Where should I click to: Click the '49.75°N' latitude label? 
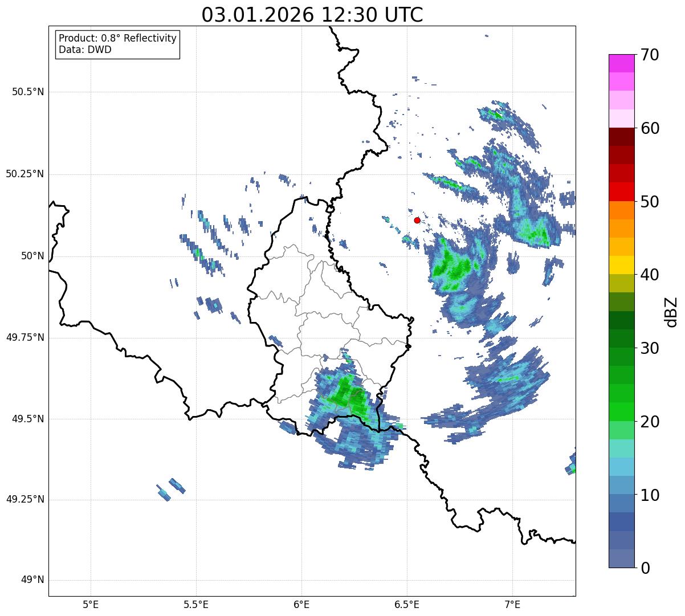click(x=25, y=337)
